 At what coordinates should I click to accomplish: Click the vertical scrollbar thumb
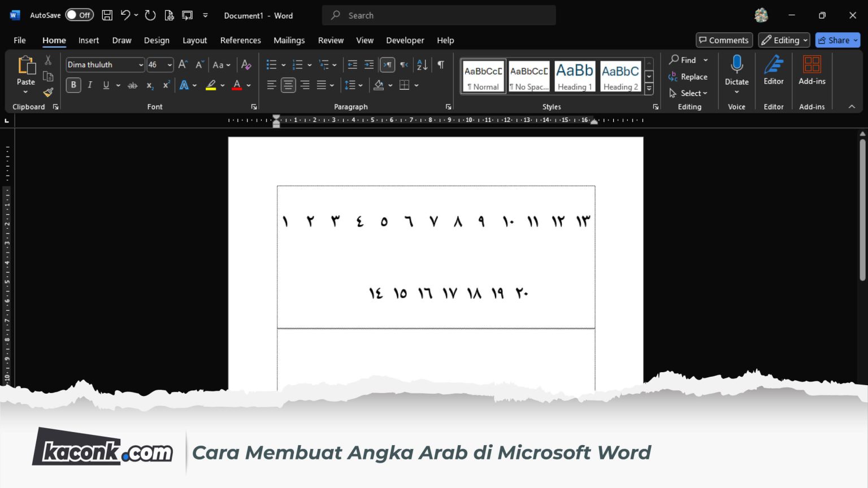[862, 209]
